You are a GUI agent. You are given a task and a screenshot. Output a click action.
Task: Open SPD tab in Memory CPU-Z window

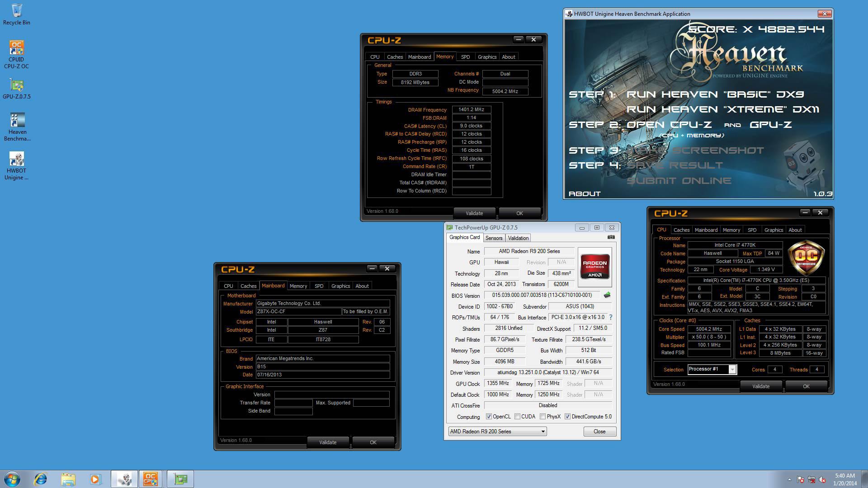[x=465, y=57]
